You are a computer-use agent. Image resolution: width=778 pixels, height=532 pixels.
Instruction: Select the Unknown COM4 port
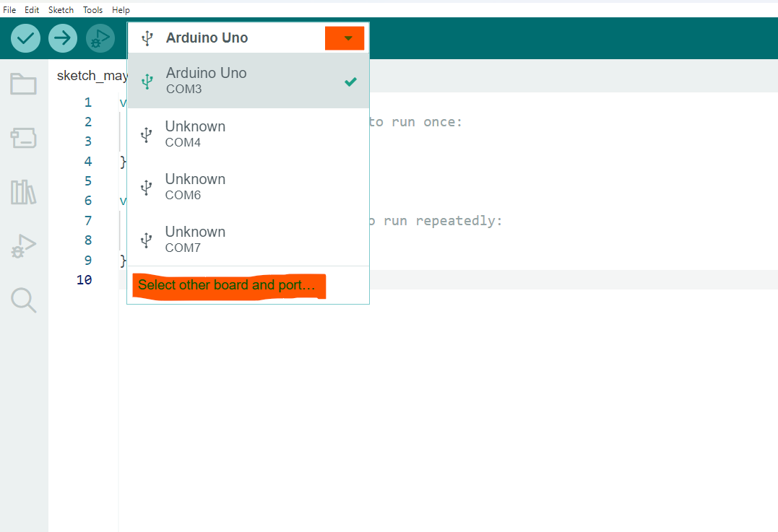248,134
